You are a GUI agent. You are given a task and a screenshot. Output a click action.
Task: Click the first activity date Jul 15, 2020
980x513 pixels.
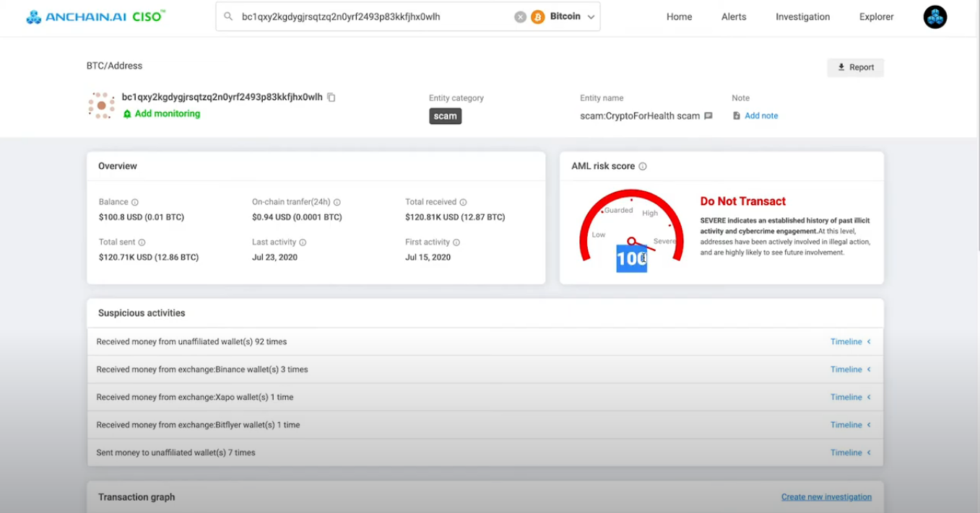coord(428,258)
